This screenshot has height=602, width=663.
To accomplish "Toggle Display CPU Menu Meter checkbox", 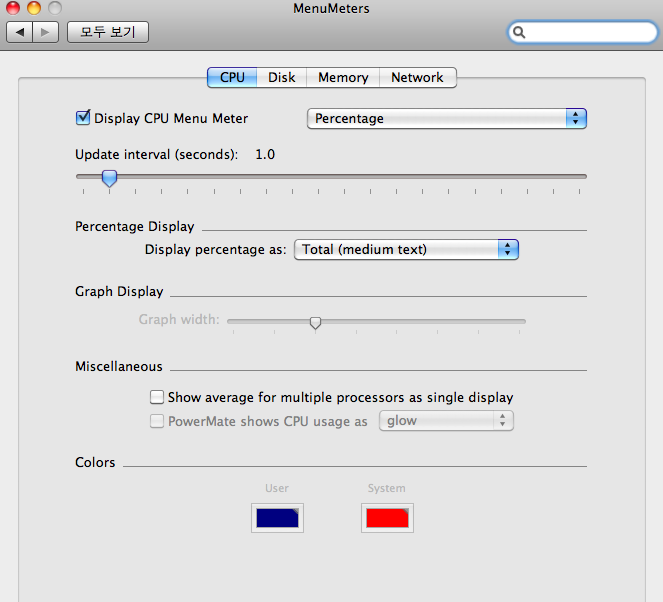I will (x=83, y=118).
